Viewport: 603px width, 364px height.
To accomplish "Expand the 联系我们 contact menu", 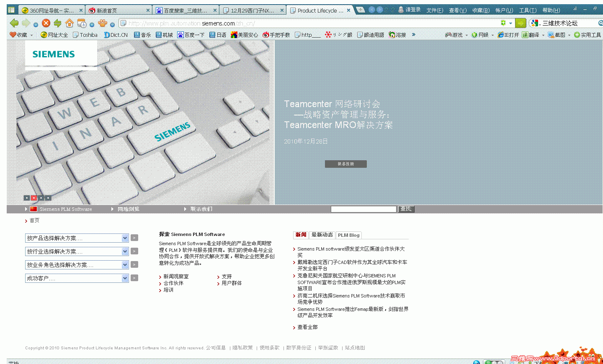I will click(x=198, y=209).
